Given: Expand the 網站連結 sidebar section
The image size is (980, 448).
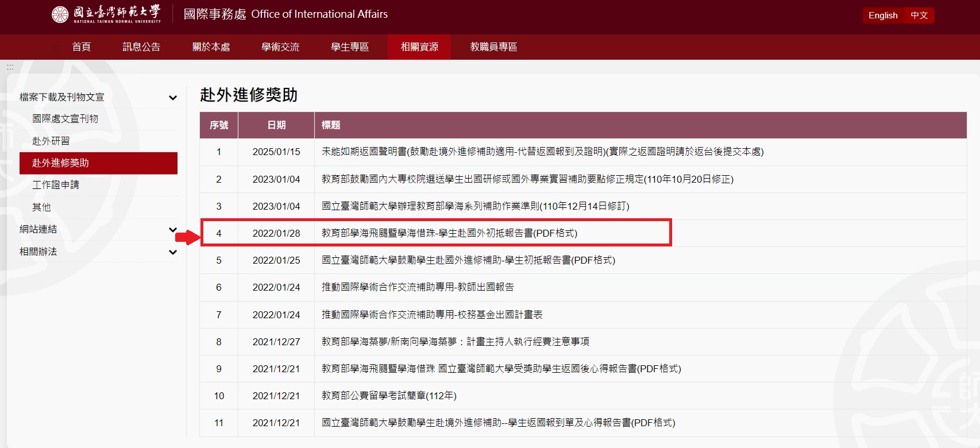Looking at the screenshot, I should point(172,230).
